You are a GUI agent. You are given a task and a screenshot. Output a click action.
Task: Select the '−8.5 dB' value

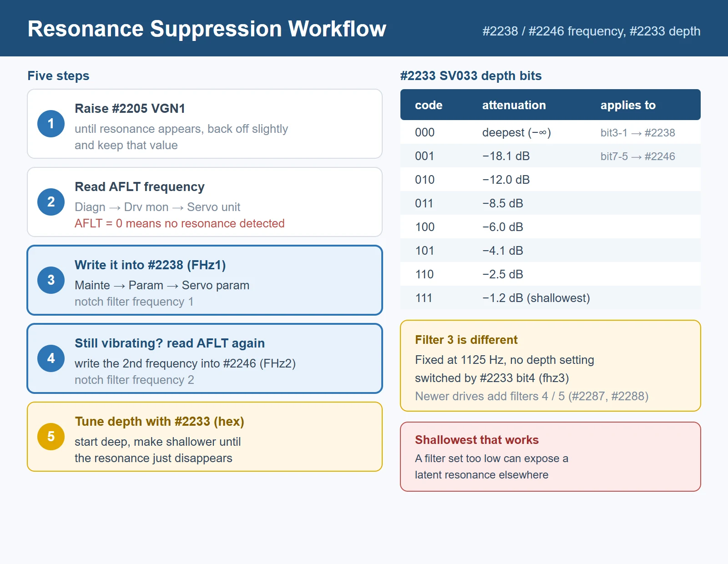[x=503, y=203]
